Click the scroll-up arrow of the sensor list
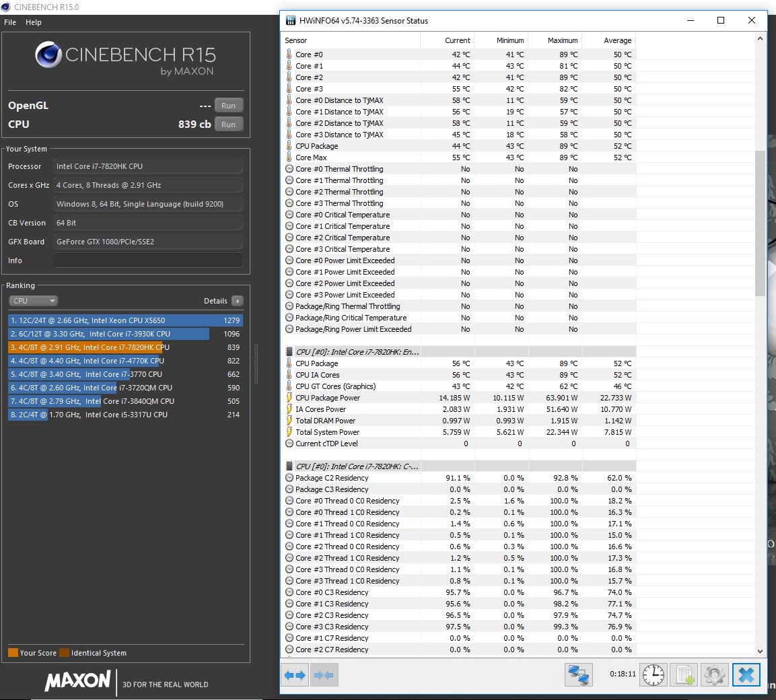Image resolution: width=776 pixels, height=700 pixels. (760, 38)
